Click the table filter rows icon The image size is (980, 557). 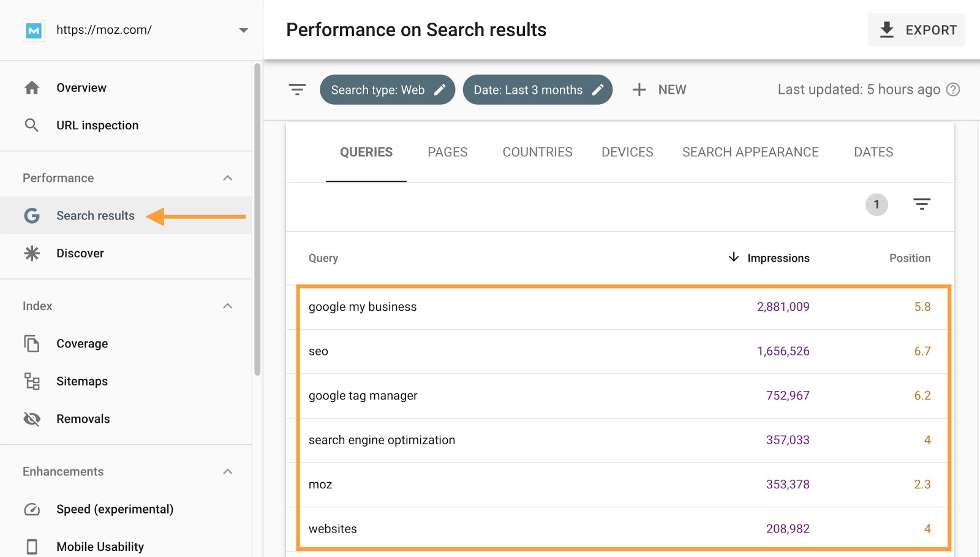[x=921, y=204]
